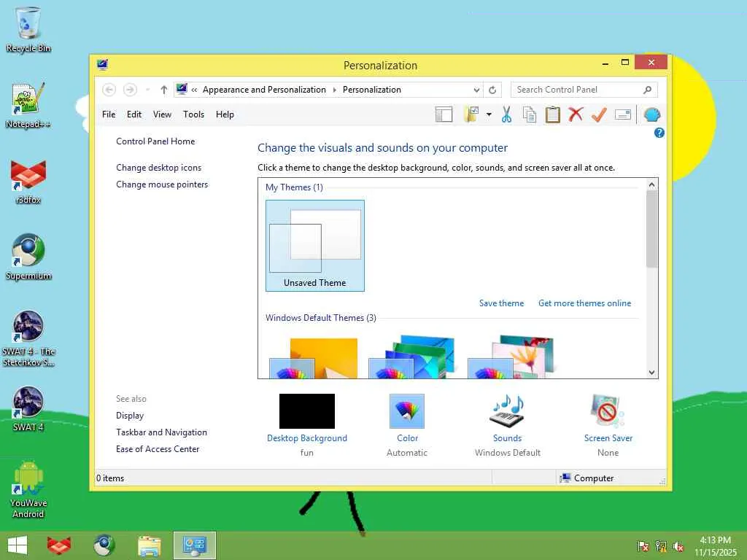Screen dimensions: 747x560
Task: Click the email envelope toolbar icon
Action: coord(623,114)
